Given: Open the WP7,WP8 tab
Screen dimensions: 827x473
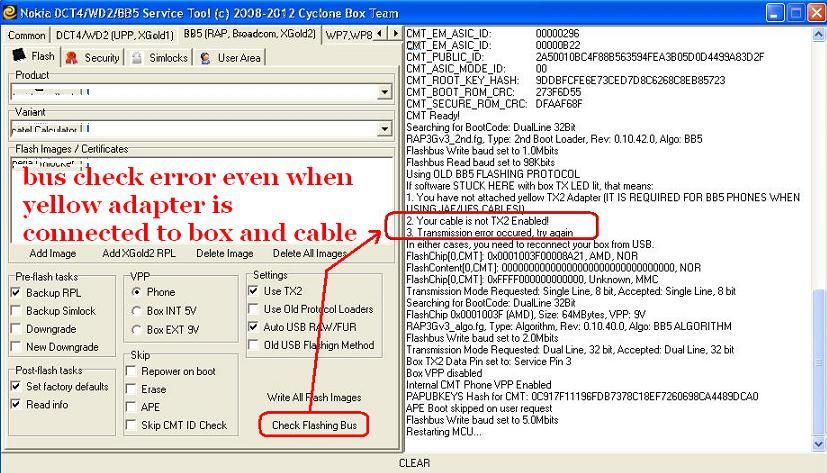Looking at the screenshot, I should [x=349, y=35].
